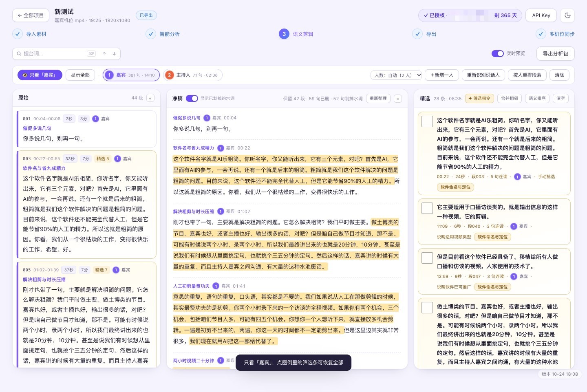Check the 这个软件名字就是AI乐粗简 clip checkbox

[x=427, y=121]
